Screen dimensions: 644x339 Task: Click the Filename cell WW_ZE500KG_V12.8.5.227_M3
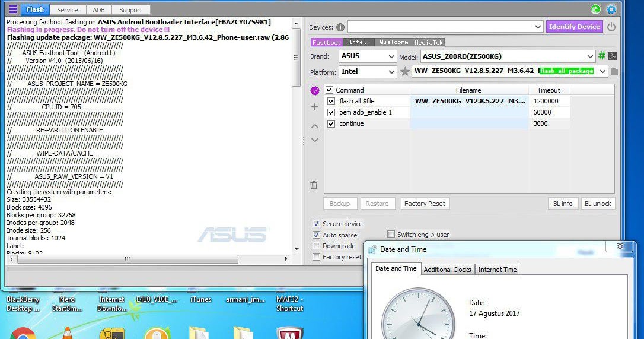tap(470, 101)
